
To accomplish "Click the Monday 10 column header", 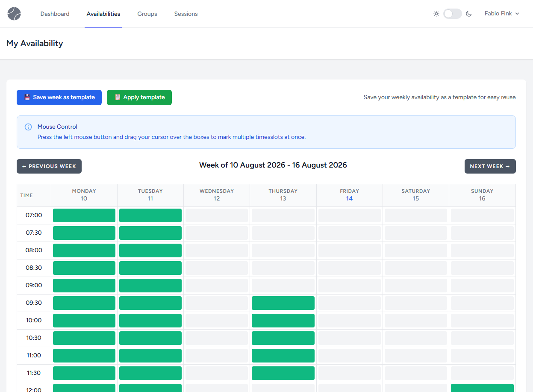I will [84, 195].
